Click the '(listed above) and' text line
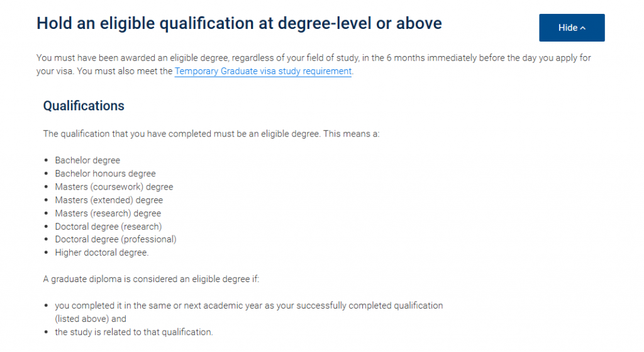Viewport: 644px width, 352px height. [x=91, y=319]
